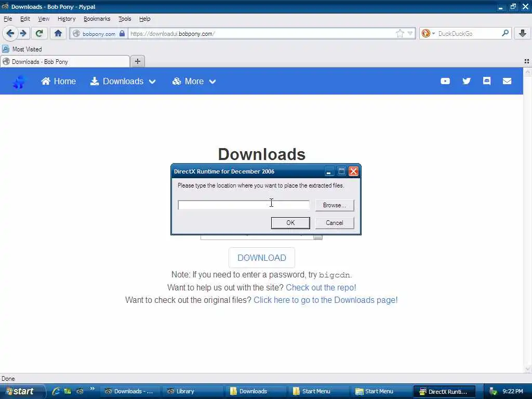Viewport: 532px width, 399px height.
Task: Open the Help menu
Action: pyautogui.click(x=144, y=19)
